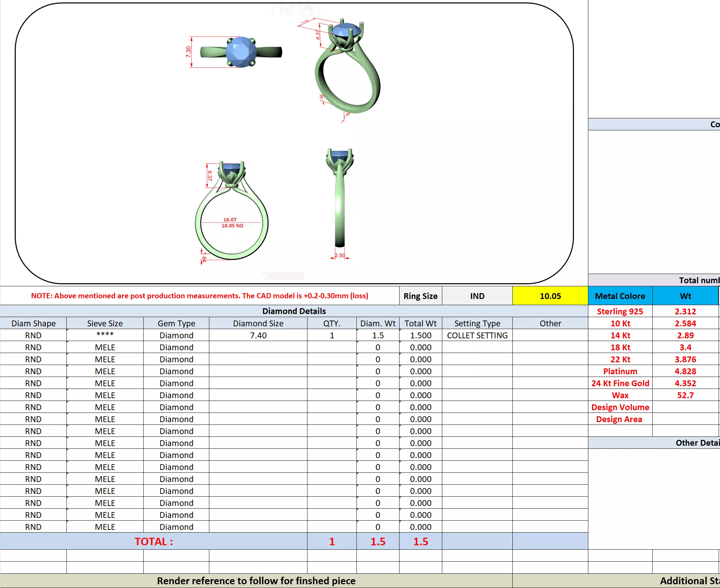Click the Sieve Size column header
The height and width of the screenshot is (588, 720).
(x=105, y=323)
